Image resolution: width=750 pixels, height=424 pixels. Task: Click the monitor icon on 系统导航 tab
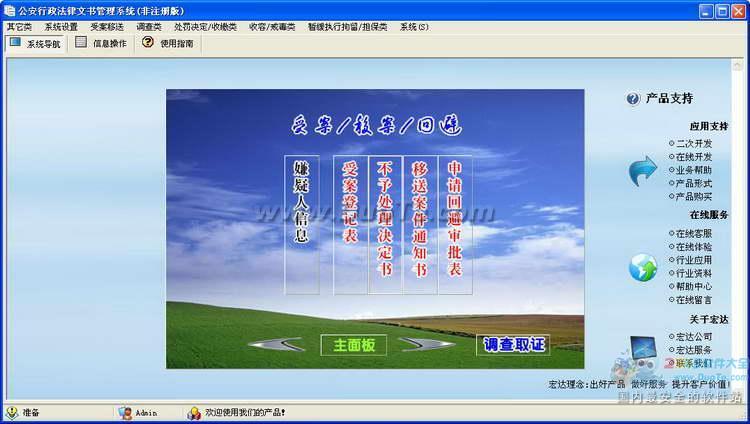[15, 42]
